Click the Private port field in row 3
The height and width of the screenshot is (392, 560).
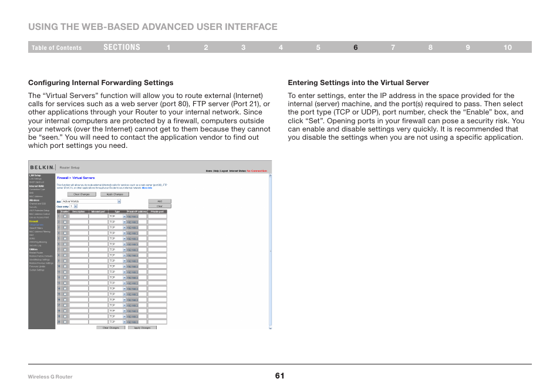(157, 228)
